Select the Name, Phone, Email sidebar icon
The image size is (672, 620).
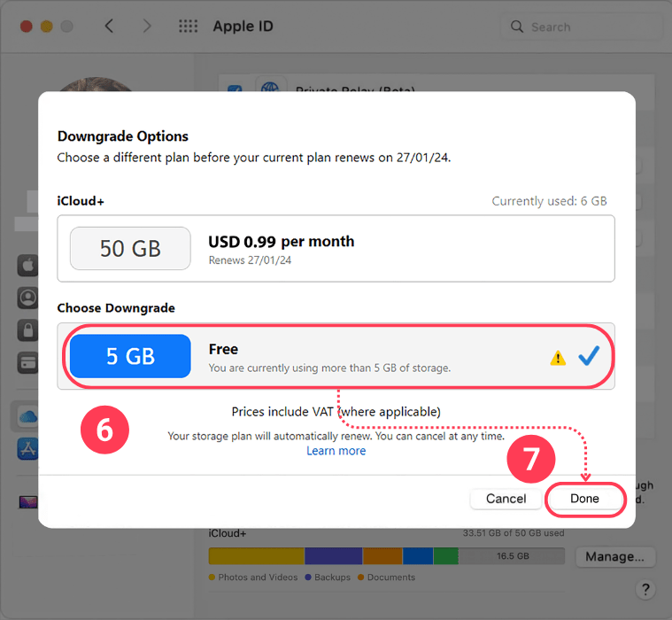27,298
